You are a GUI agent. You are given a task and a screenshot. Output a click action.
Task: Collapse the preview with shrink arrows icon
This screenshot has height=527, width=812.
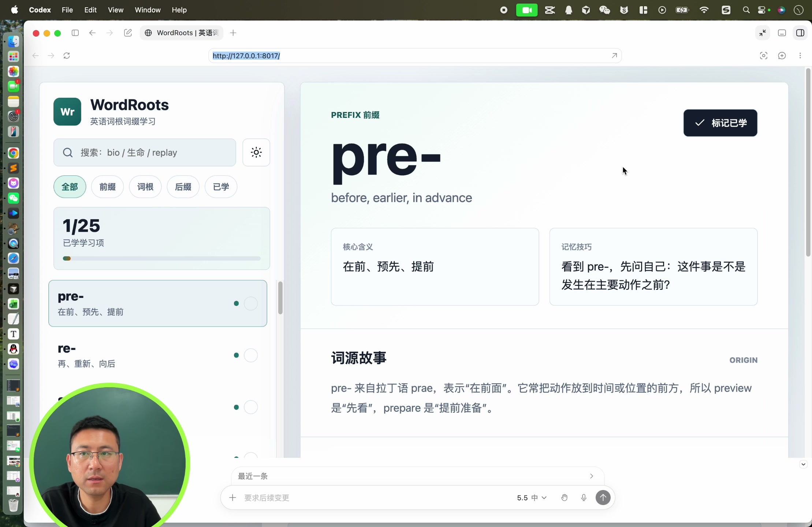click(763, 33)
